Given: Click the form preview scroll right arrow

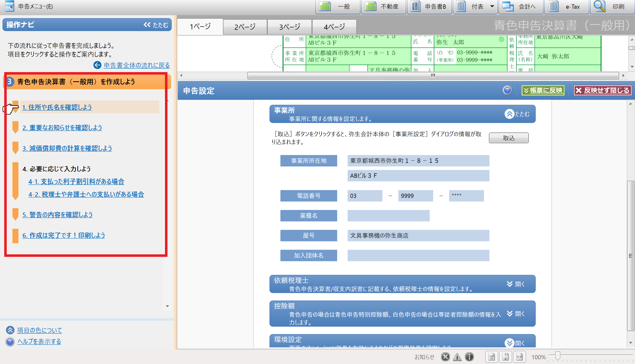Looking at the screenshot, I should [x=623, y=76].
